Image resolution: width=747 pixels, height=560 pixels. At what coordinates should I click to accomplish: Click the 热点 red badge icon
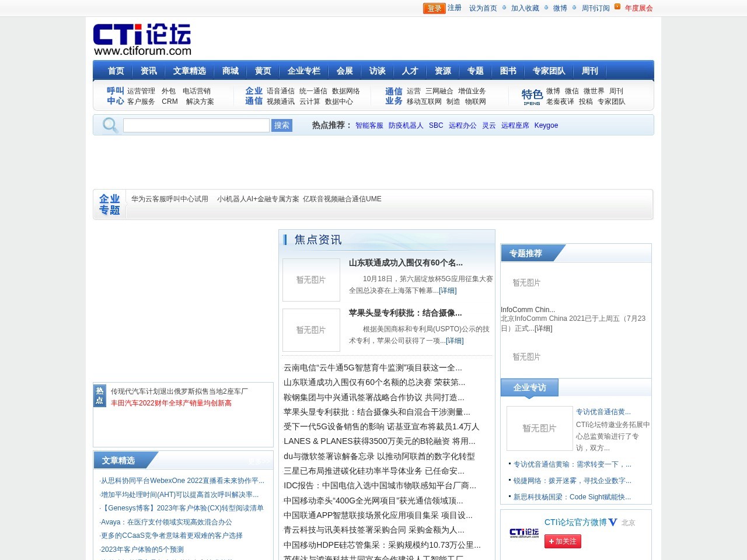[100, 395]
